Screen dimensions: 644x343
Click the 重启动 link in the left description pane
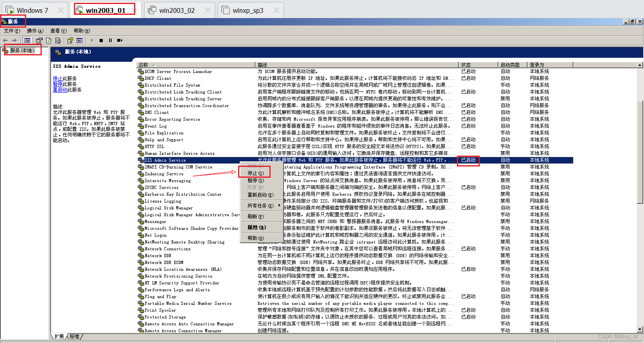click(60, 90)
